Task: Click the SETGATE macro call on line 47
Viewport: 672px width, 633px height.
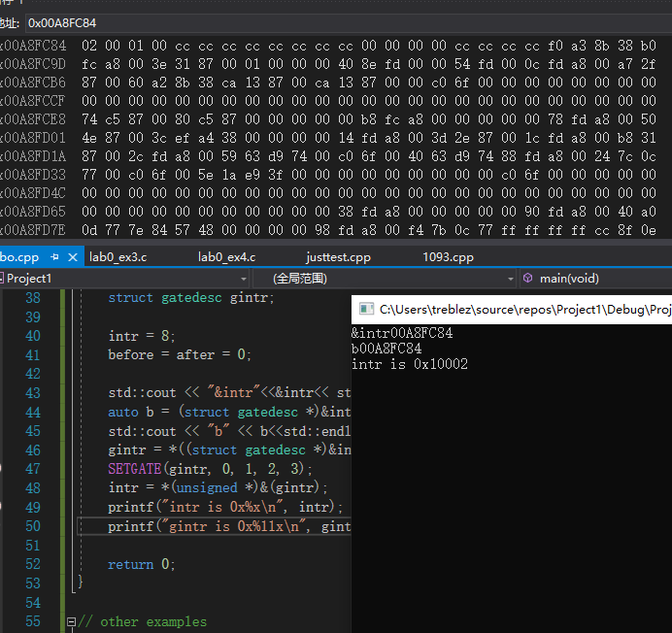Action: pyautogui.click(x=210, y=469)
